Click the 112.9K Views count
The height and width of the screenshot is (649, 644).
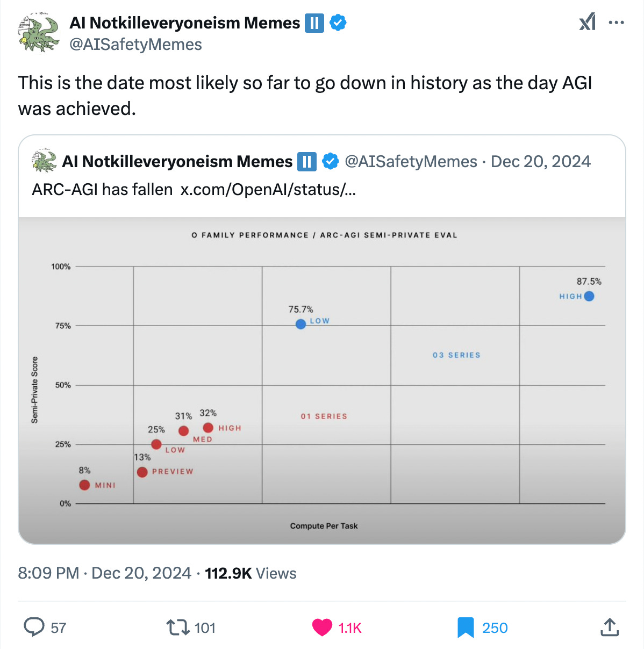pos(251,573)
